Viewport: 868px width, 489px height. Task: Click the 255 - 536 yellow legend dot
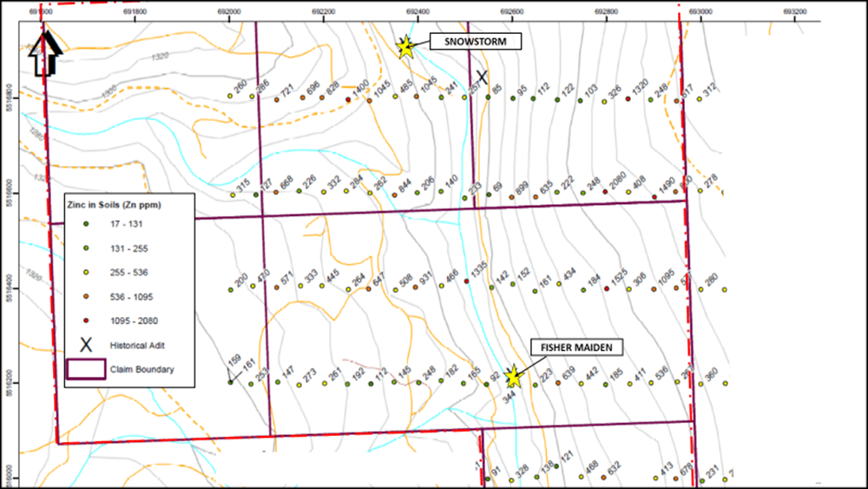[85, 273]
